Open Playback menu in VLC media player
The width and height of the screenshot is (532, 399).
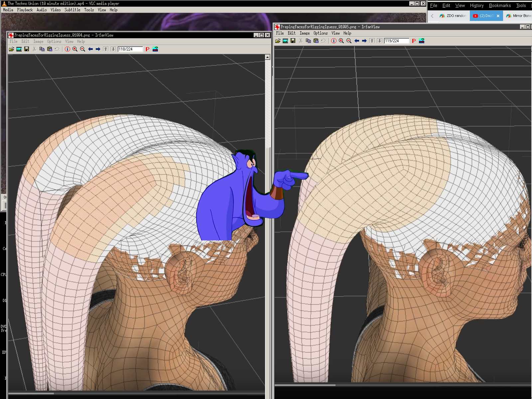coord(25,10)
